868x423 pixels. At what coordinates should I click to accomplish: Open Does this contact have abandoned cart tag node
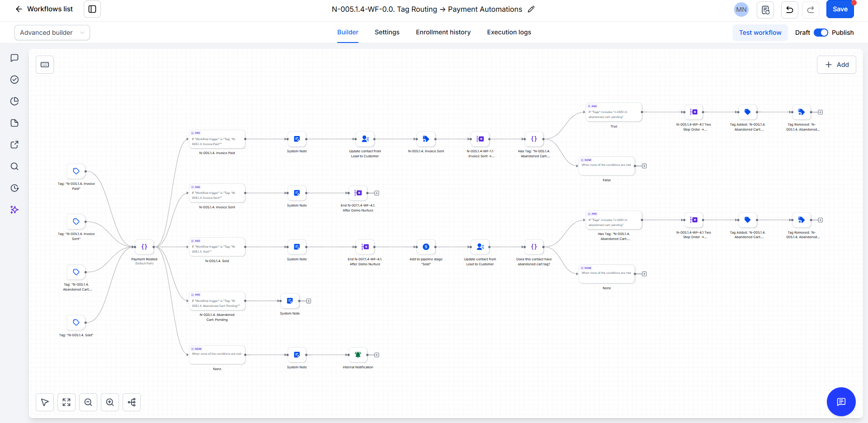coord(534,247)
